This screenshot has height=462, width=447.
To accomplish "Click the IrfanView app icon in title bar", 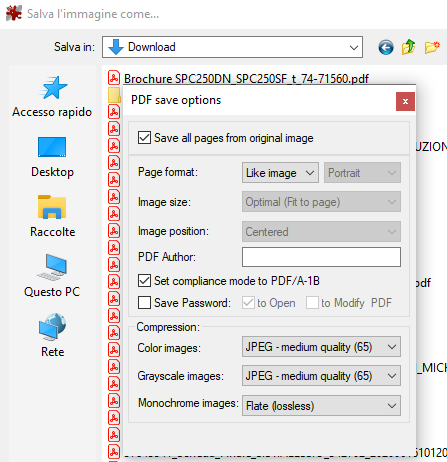I will pos(14,13).
